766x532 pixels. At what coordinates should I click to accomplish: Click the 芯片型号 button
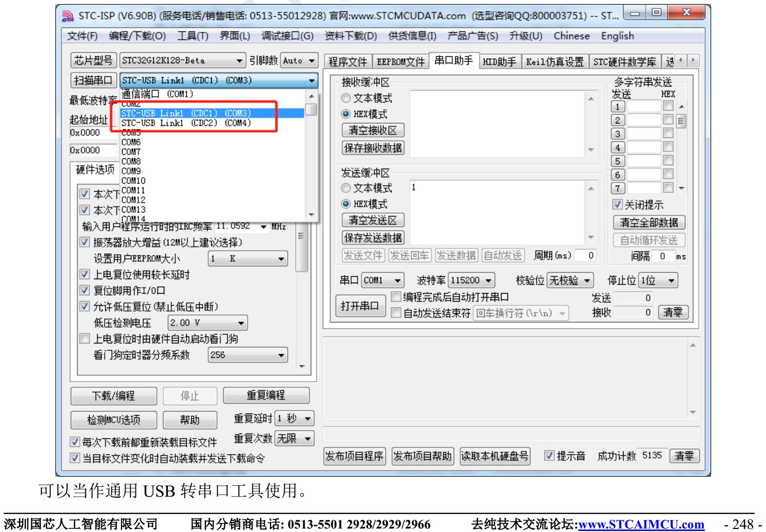tap(93, 60)
